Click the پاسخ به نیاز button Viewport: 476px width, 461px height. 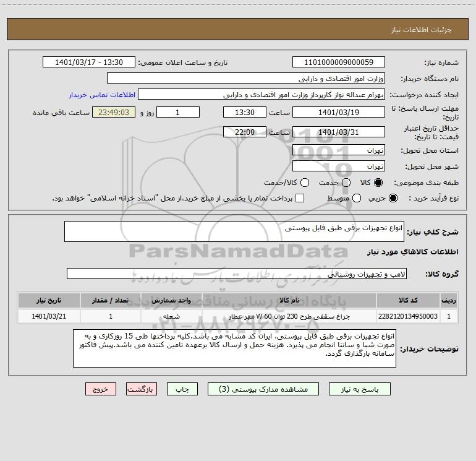click(x=359, y=389)
